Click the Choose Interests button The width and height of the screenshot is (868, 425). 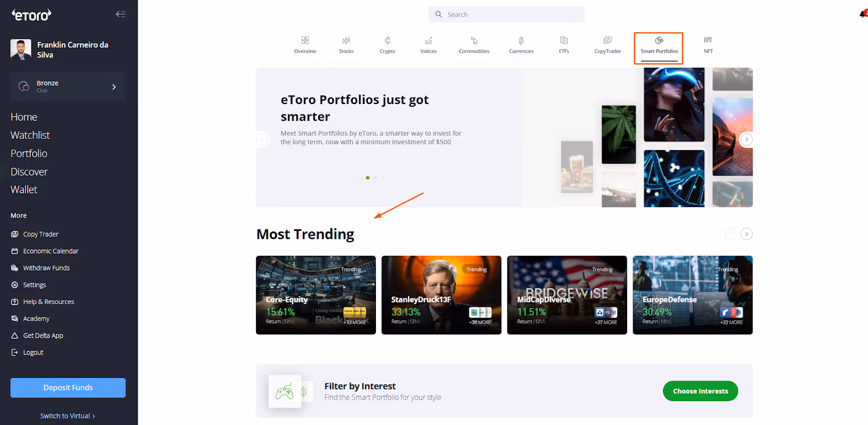pos(700,391)
